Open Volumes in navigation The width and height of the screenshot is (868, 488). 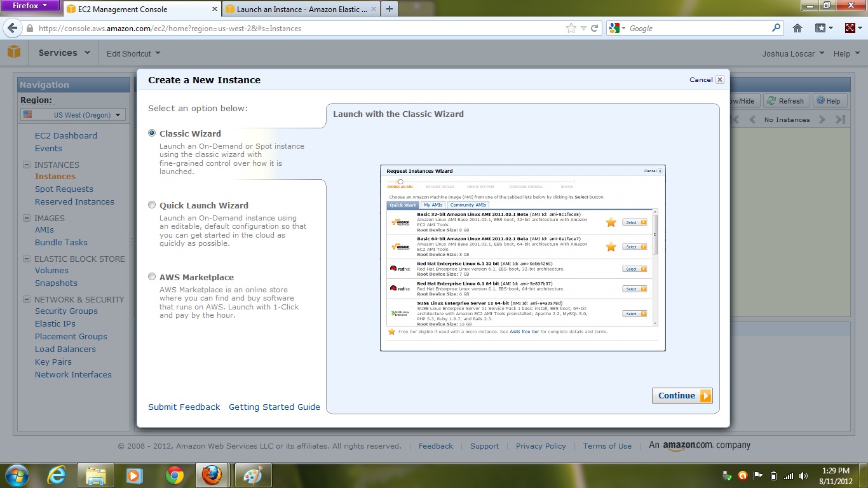pyautogui.click(x=51, y=270)
